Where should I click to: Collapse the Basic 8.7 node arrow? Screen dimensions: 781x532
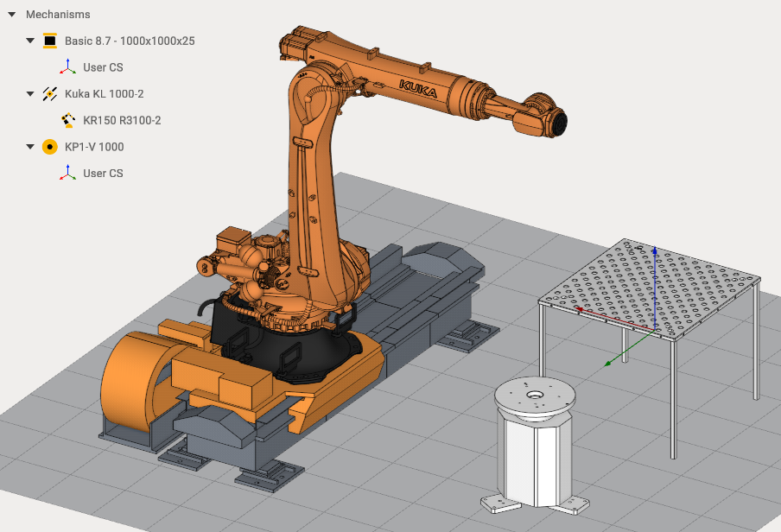coord(30,41)
